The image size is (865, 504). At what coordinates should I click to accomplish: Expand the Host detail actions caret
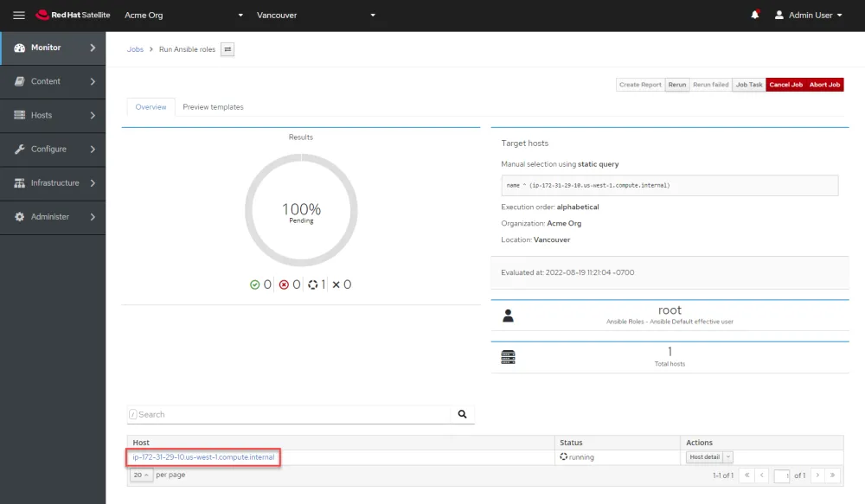point(728,457)
